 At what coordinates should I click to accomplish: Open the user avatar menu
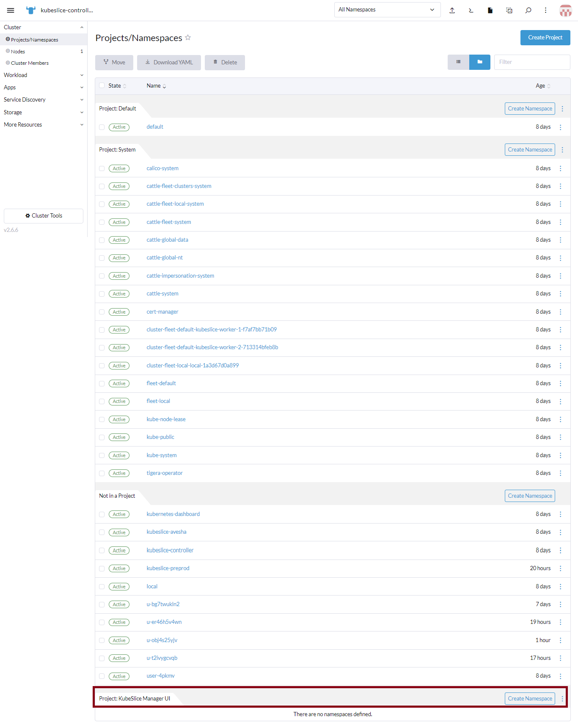point(566,10)
